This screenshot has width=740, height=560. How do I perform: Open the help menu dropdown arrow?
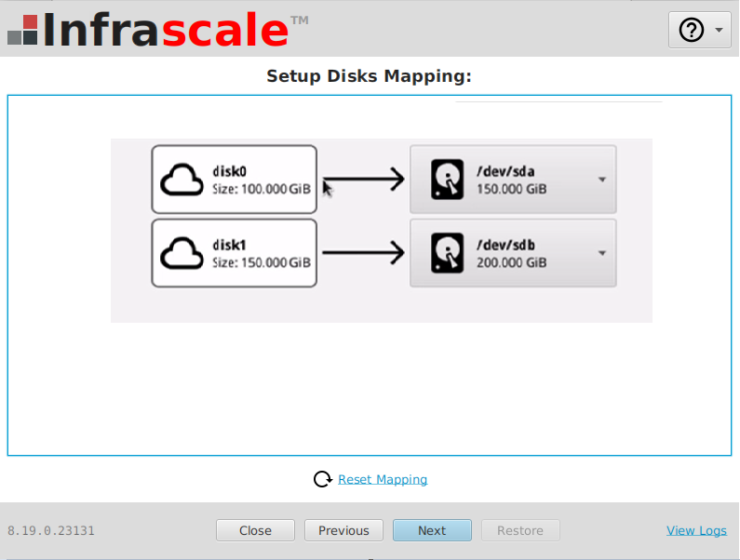pos(719,31)
